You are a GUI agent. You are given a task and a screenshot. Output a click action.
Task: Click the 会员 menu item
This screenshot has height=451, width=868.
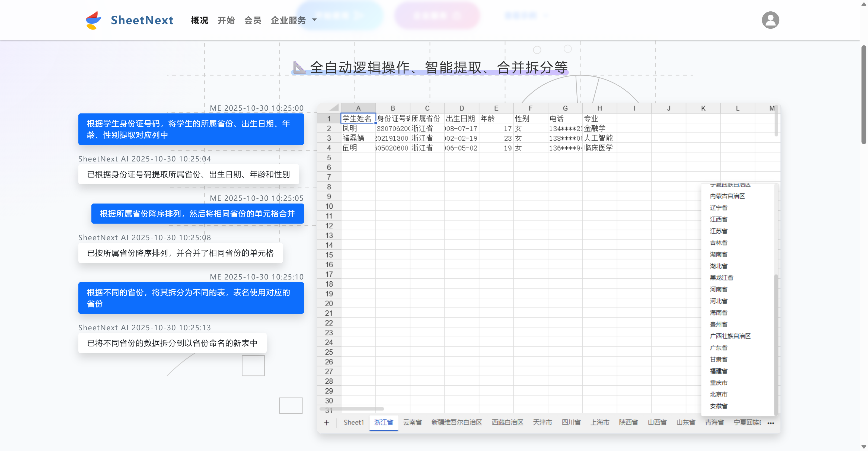coord(252,20)
